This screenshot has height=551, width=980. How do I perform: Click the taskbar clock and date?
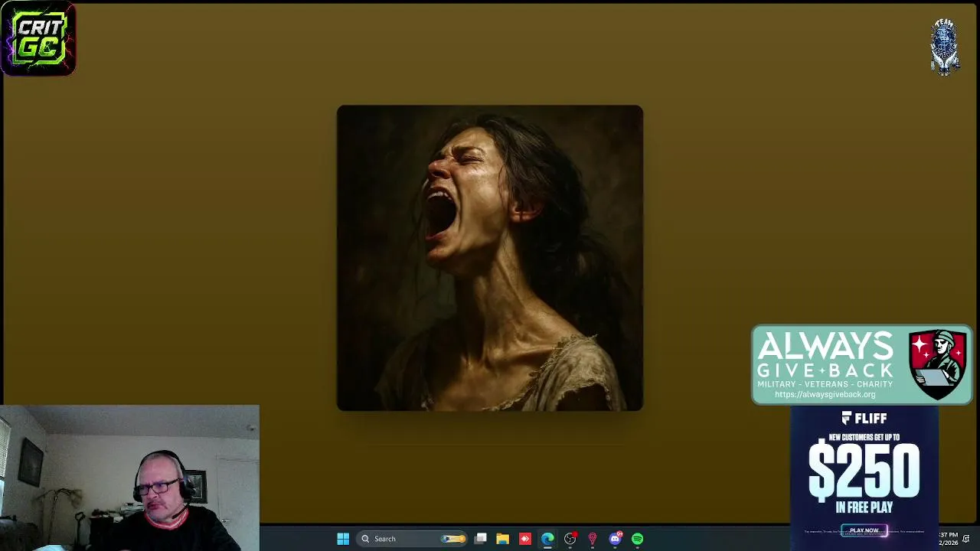[x=948, y=539]
